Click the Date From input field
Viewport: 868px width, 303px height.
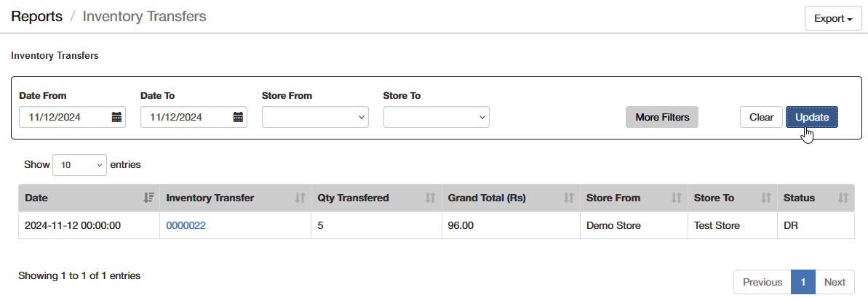coord(73,117)
